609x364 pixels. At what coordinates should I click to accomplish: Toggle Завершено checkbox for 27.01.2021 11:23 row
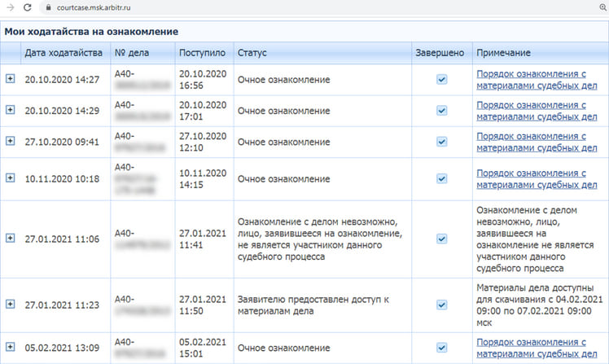pos(441,305)
